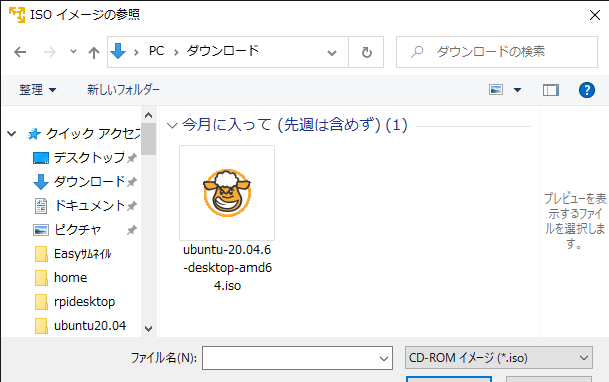Click the magnifier search icon
The height and width of the screenshot is (382, 609).
[417, 52]
